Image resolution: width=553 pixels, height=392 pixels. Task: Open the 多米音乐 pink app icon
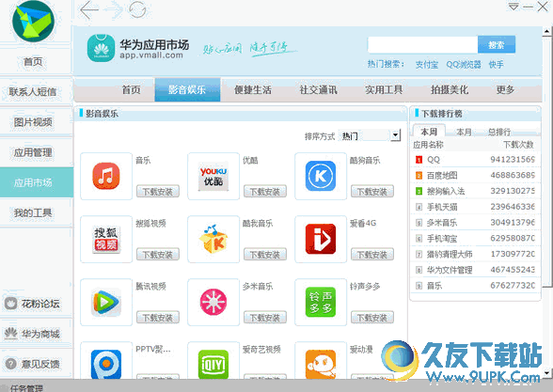pyautogui.click(x=213, y=302)
